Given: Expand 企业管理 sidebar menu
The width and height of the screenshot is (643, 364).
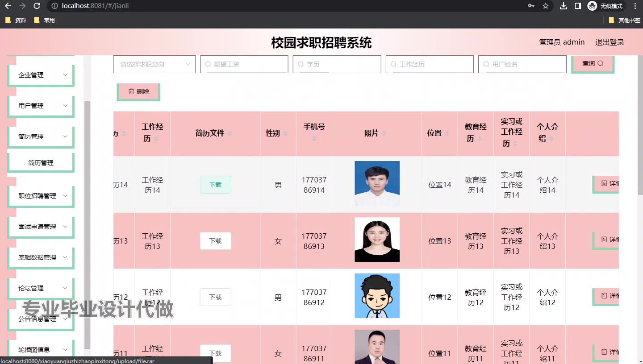Looking at the screenshot, I should point(40,75).
